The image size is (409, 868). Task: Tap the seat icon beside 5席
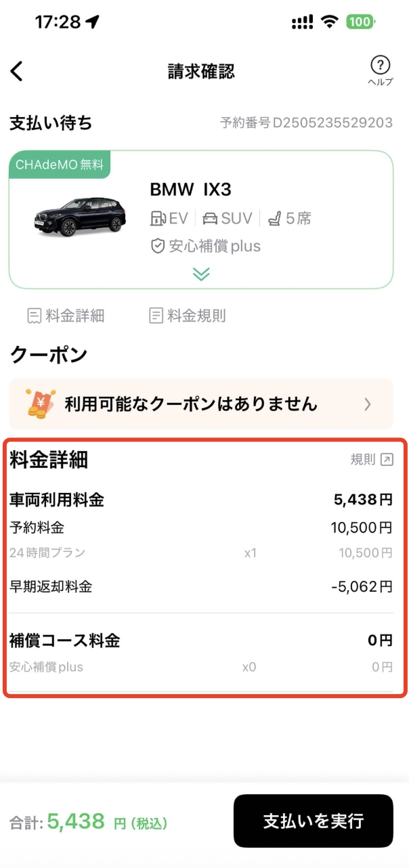[x=275, y=219]
